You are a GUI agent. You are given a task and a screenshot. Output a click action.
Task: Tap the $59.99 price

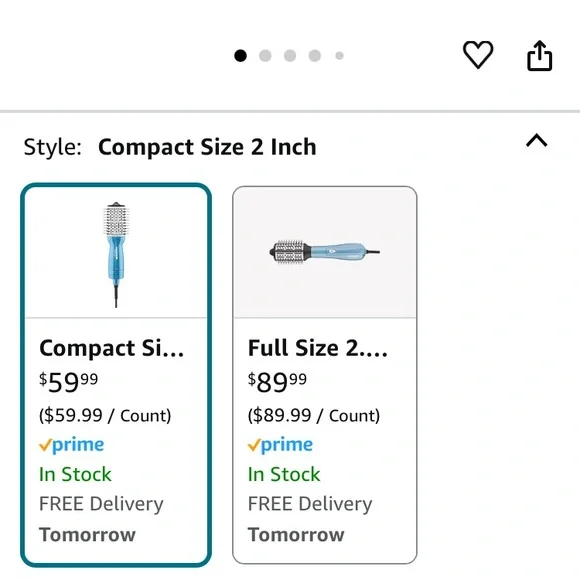point(68,382)
